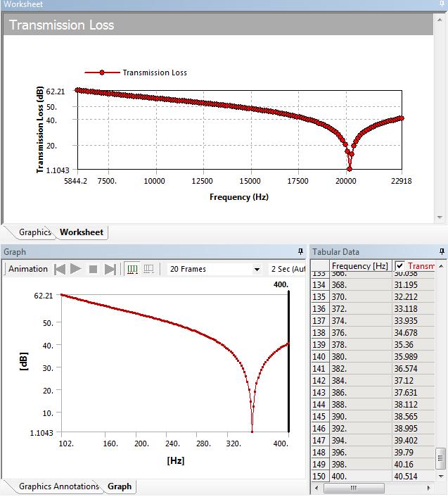Click value cell 36.574
Image resolution: width=448 pixels, height=497 pixels.
coord(414,369)
